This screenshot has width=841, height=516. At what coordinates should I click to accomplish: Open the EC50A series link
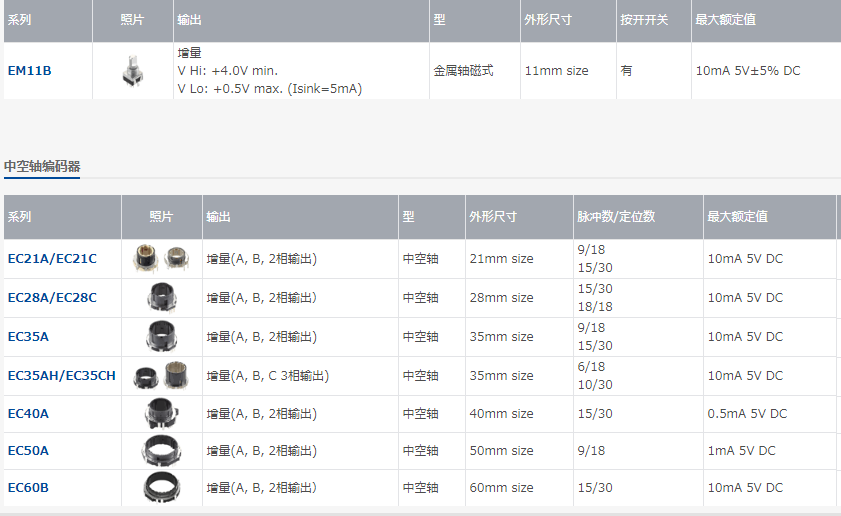[28, 451]
